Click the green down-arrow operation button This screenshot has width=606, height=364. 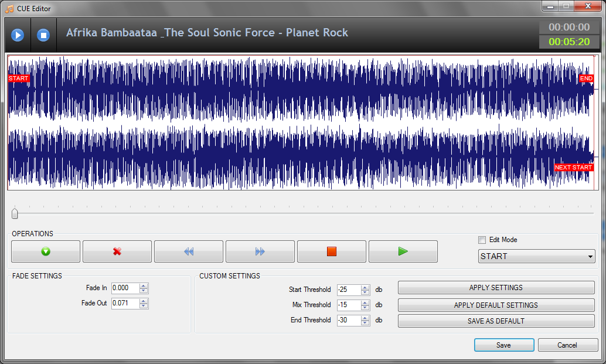(x=46, y=251)
